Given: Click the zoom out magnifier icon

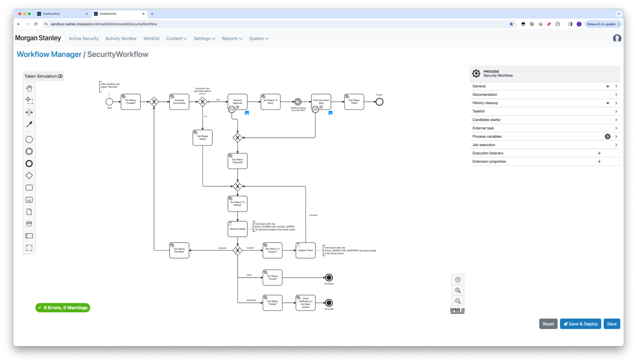Looking at the screenshot, I should 458,301.
